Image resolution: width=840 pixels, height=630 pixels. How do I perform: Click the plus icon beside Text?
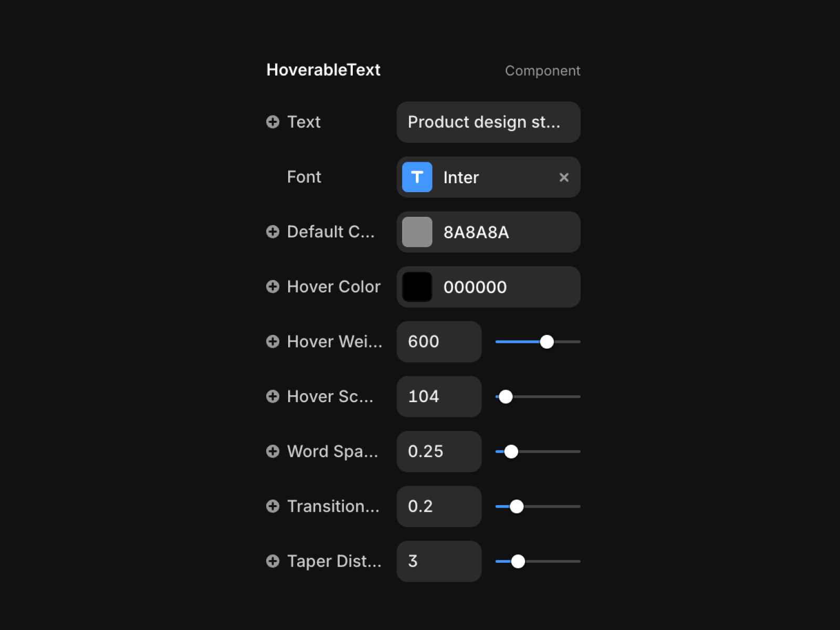[x=272, y=122]
